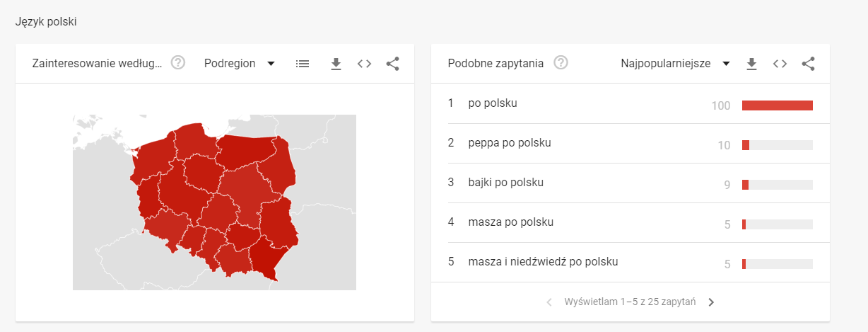
Task: Download the Podobne zapytania data
Action: (752, 64)
